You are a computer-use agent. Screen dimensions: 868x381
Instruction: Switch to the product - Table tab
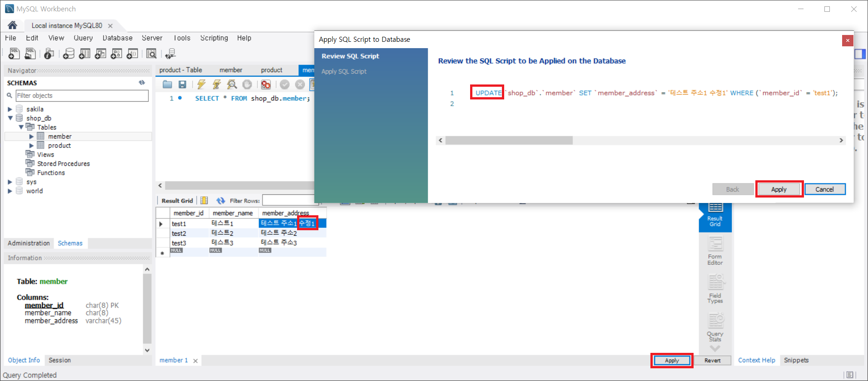point(181,70)
